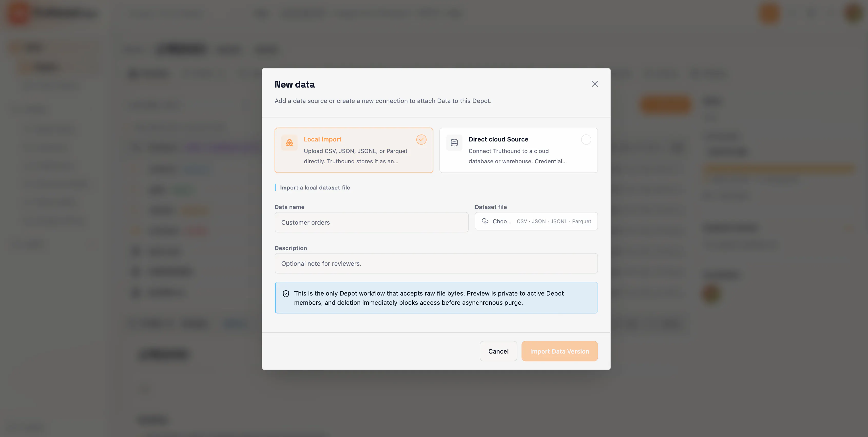Select the Direct cloud Source radio circle
This screenshot has width=868, height=437.
tap(586, 140)
